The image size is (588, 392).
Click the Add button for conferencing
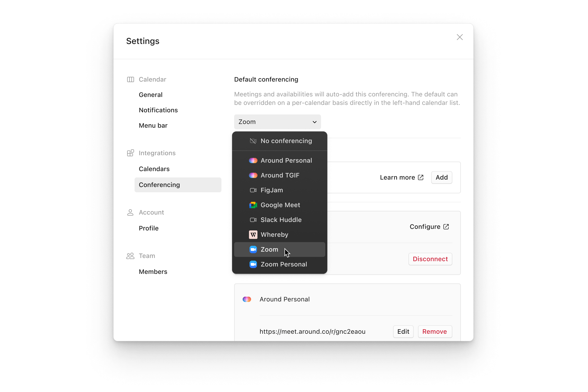point(442,177)
